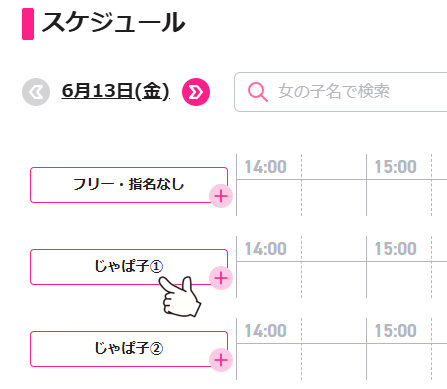The width and height of the screenshot is (447, 389).
Task: Focus the 女の子名で検索 search field
Action: (341, 92)
